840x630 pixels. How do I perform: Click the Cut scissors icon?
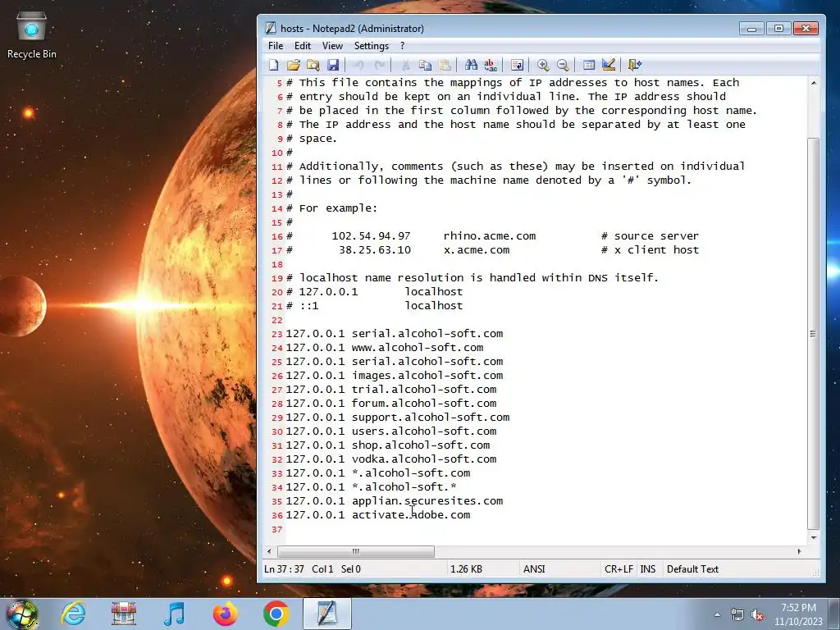click(x=405, y=66)
